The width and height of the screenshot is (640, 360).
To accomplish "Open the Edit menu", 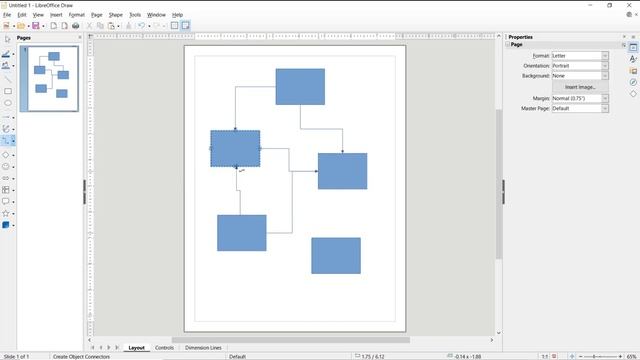I will [x=22, y=15].
